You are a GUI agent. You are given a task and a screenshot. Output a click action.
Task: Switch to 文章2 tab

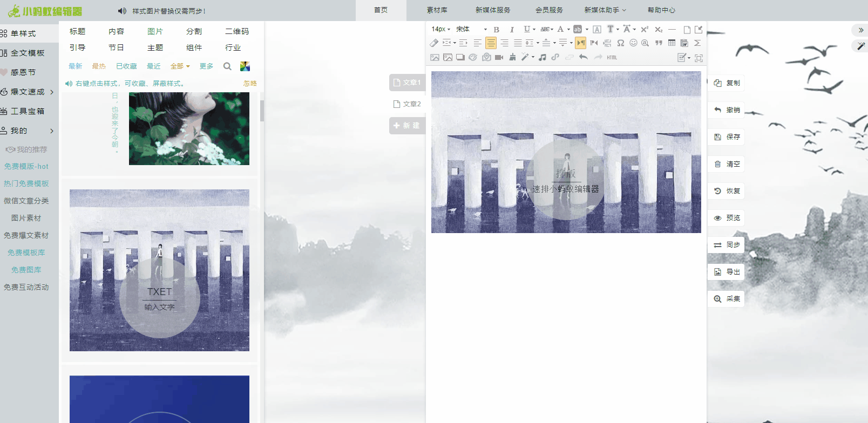pyautogui.click(x=408, y=104)
